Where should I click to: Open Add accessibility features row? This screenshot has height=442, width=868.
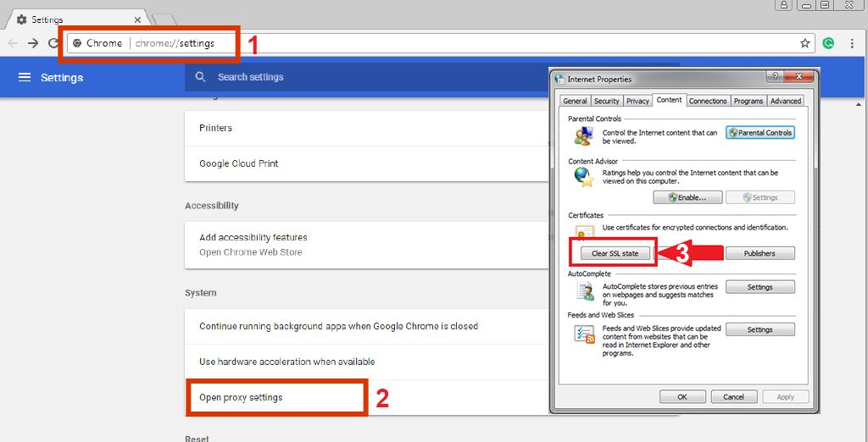click(x=367, y=245)
